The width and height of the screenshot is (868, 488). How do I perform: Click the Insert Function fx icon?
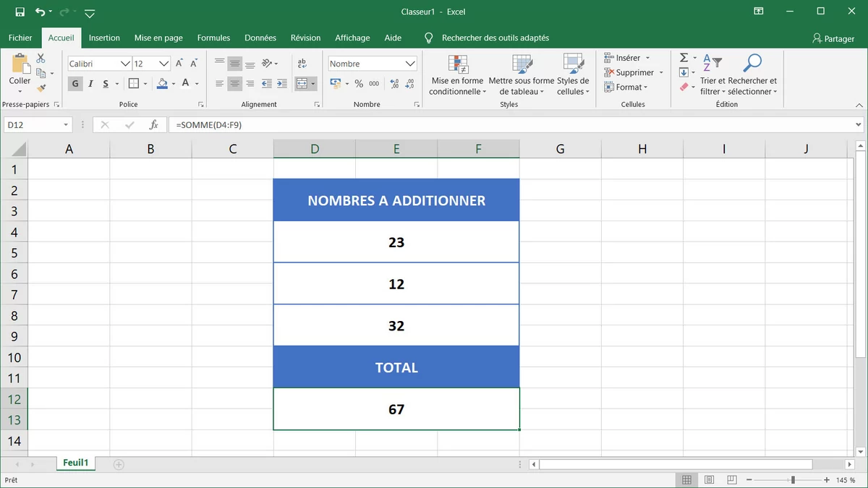pos(153,125)
